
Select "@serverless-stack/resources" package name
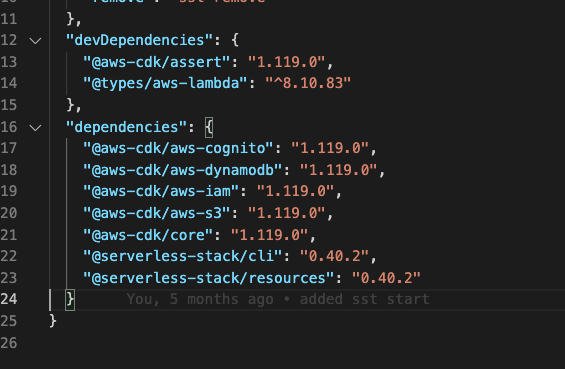(209, 278)
